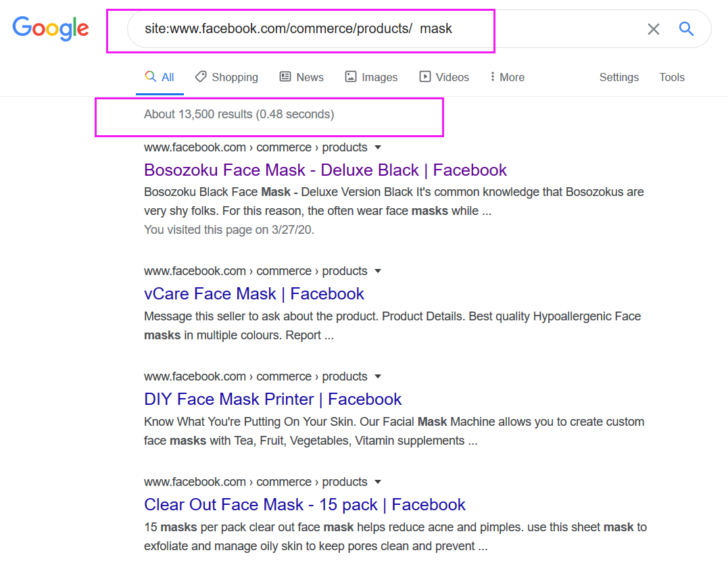The image size is (728, 563).
Task: Expand dropdown arrow above Bosozoku result
Action: pyautogui.click(x=378, y=147)
